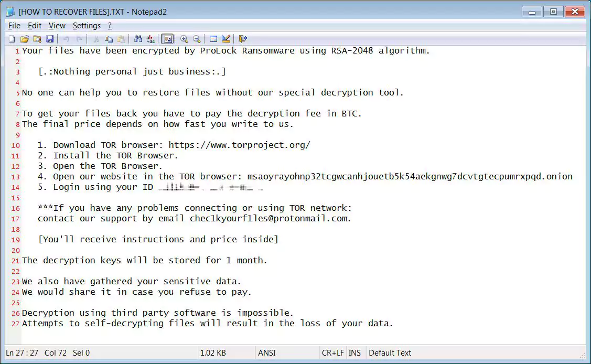Save the document with floppy disk icon
591x364 pixels.
pyautogui.click(x=50, y=39)
